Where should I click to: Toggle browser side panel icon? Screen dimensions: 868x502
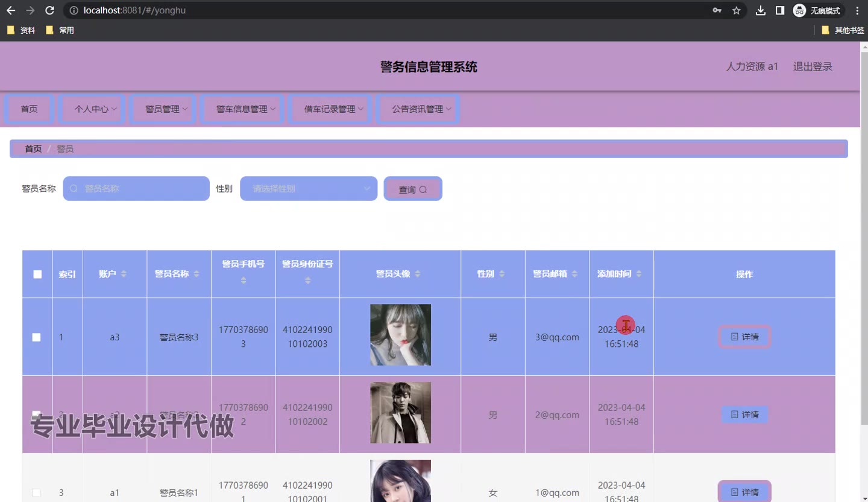click(x=780, y=10)
